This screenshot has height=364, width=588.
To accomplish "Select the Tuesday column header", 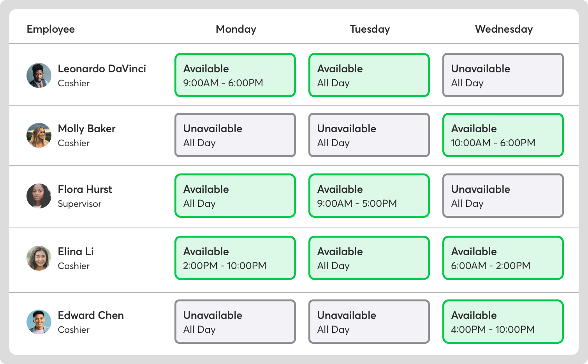I will 370,29.
